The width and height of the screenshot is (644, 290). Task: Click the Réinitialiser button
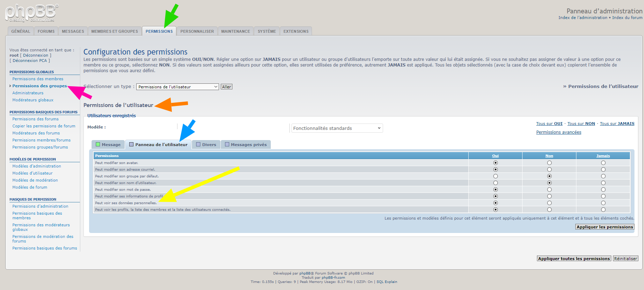pos(625,259)
